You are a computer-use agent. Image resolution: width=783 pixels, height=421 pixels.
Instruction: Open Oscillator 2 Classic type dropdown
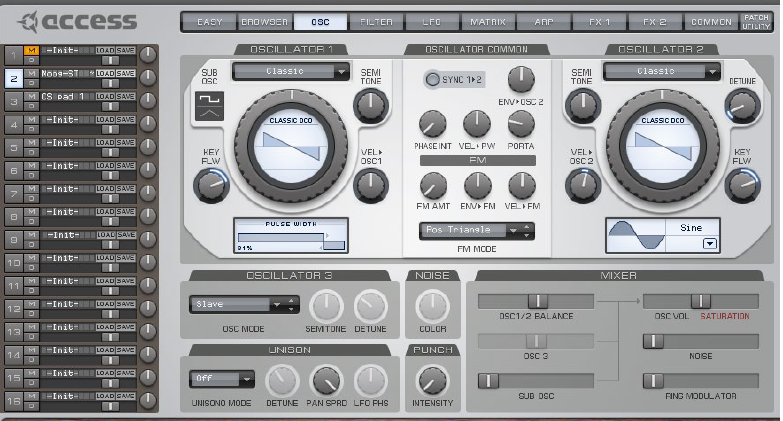(x=662, y=71)
